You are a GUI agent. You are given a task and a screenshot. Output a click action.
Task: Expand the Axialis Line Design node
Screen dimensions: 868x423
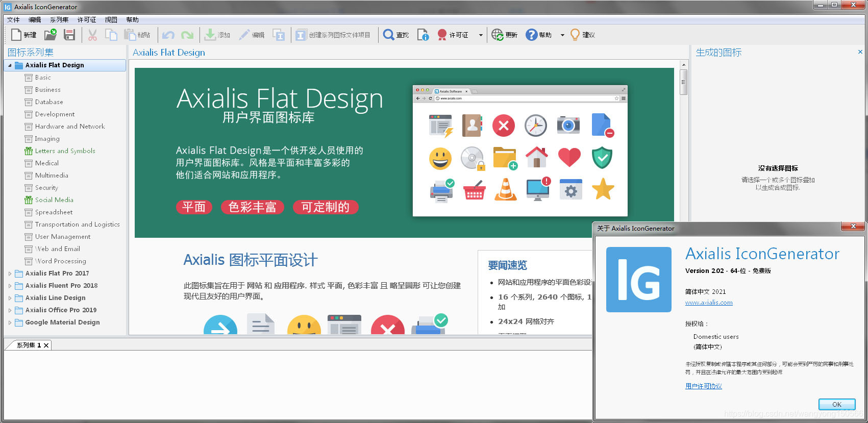(x=10, y=298)
